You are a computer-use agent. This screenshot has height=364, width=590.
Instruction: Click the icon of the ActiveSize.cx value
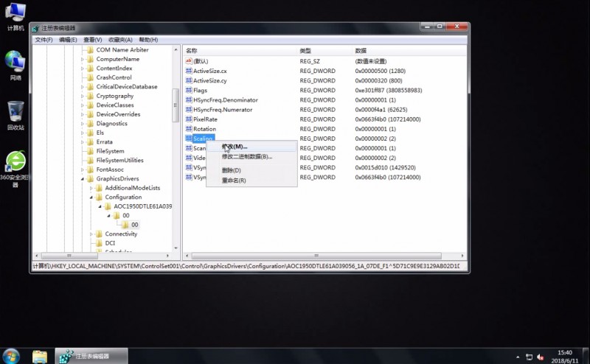(189, 71)
